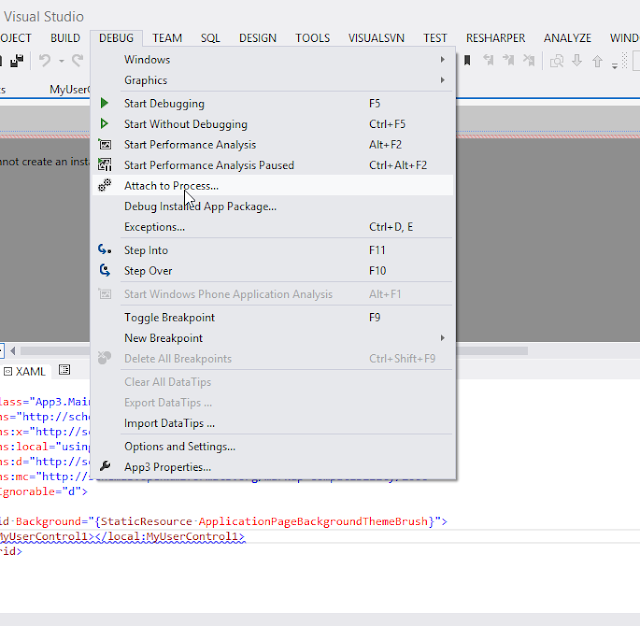Choose Start Performance Analysis Paused

point(273,165)
